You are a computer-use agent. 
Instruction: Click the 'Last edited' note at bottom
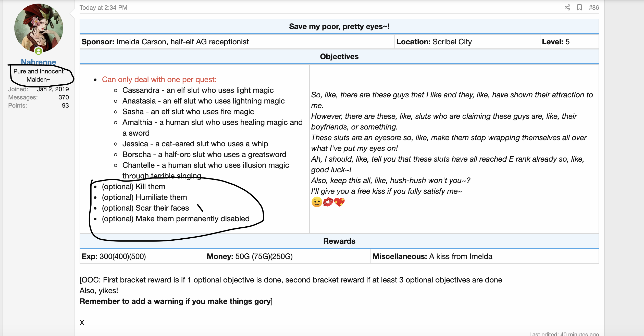click(x=564, y=334)
